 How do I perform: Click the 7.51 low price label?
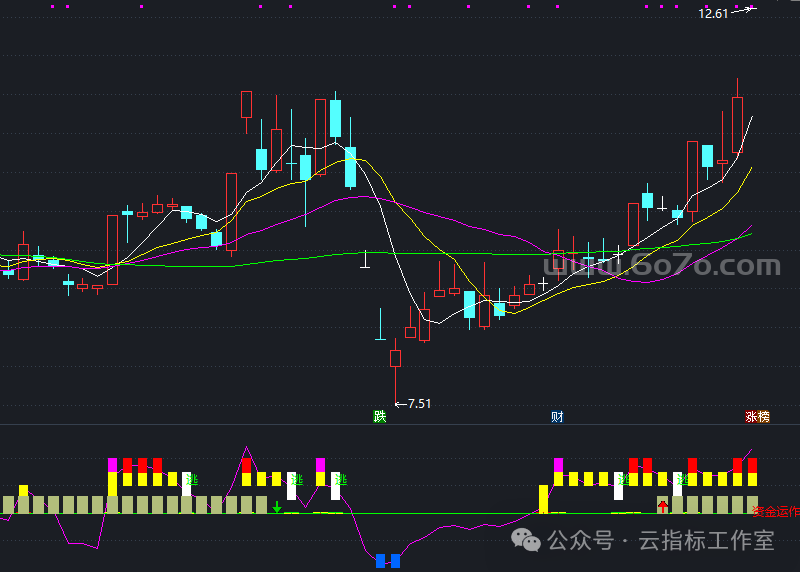click(x=420, y=404)
